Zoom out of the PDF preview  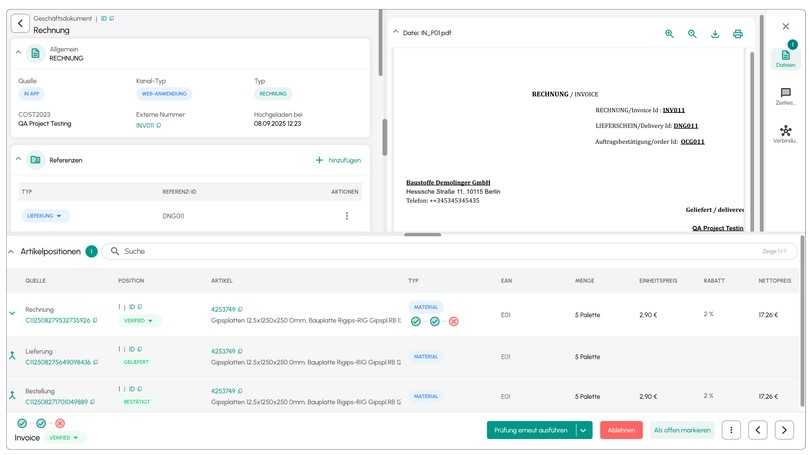click(692, 34)
